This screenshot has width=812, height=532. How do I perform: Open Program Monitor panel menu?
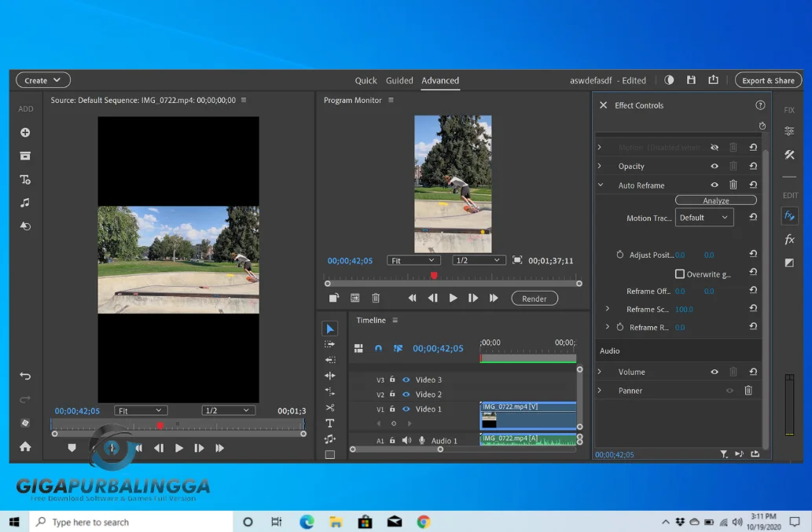[x=391, y=100]
